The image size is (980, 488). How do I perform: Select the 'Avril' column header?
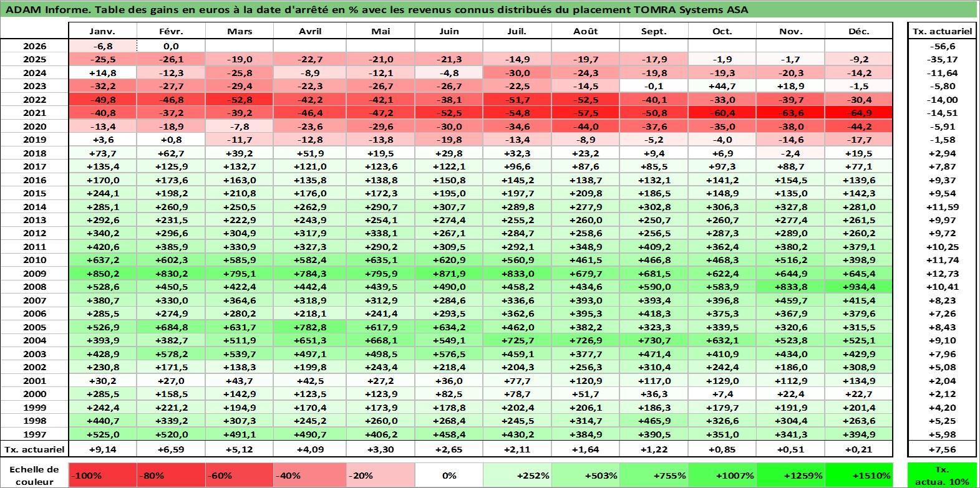(310, 31)
